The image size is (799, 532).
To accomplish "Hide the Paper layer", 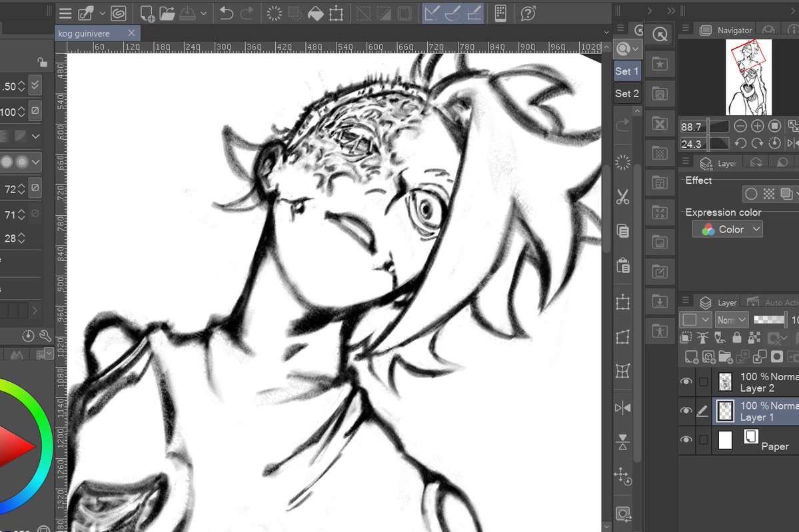I will [686, 439].
